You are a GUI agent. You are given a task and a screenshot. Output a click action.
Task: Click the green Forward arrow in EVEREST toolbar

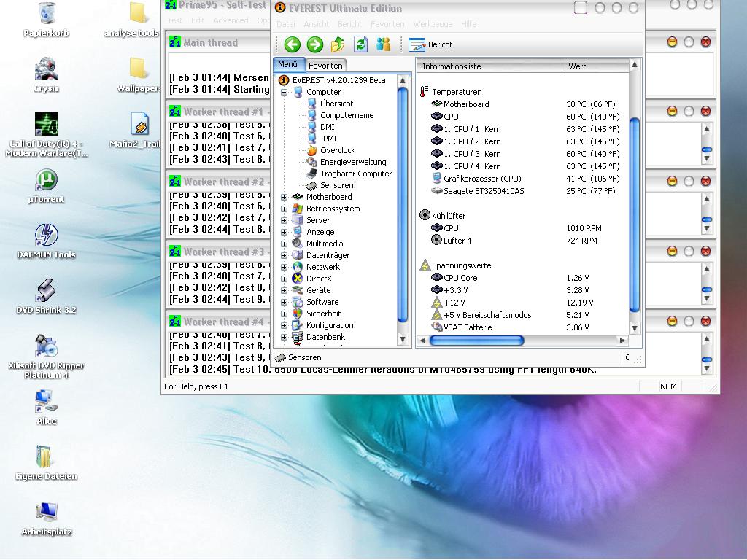pos(314,44)
